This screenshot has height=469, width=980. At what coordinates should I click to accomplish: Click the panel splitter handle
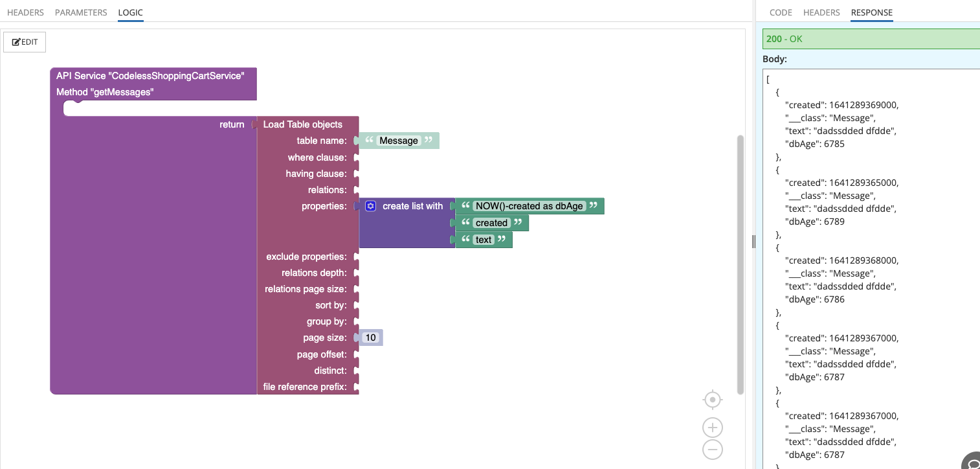tap(753, 242)
